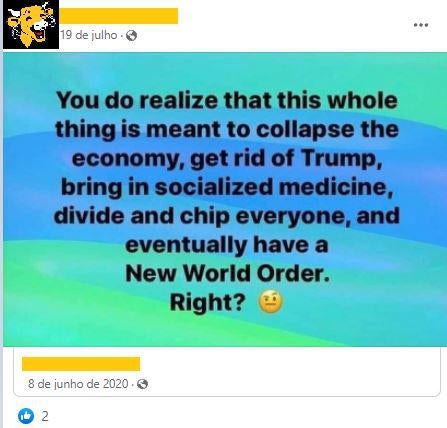Click the globe privacy icon beside 8 de junho de 2020

[143, 384]
